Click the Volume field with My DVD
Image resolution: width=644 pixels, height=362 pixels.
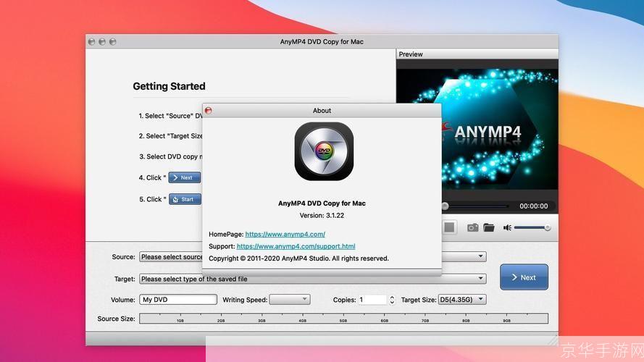click(177, 300)
